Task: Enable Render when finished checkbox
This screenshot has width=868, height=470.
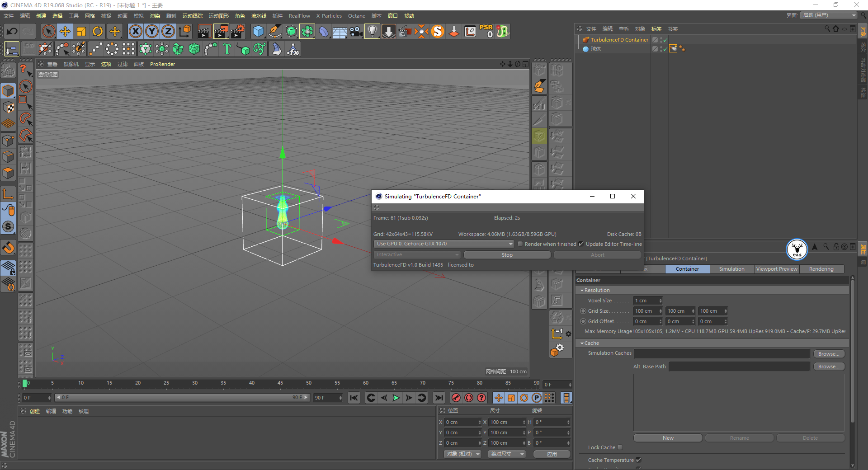Action: pos(520,244)
